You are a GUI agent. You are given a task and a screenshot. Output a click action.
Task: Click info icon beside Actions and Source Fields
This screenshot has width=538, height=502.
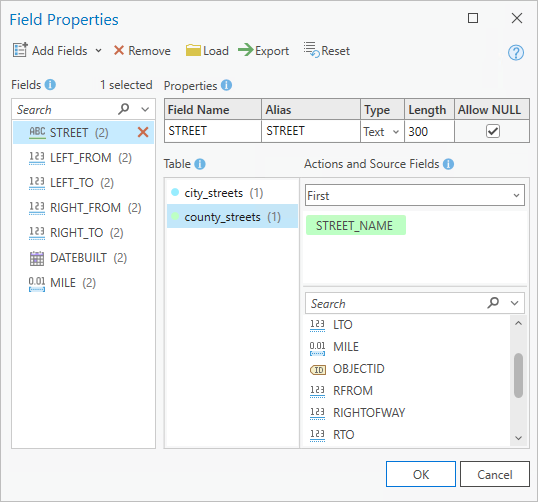(x=448, y=164)
